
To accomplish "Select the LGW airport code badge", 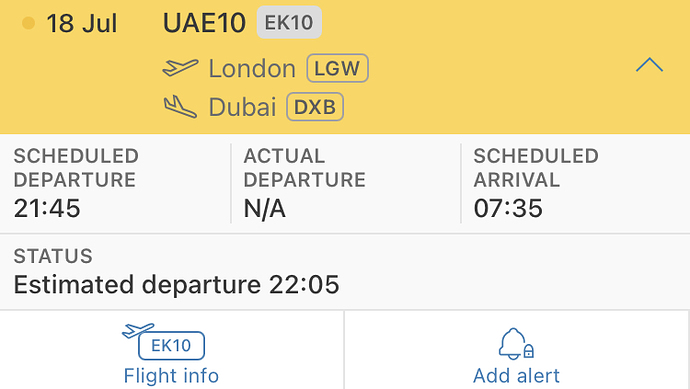I will coord(337,68).
